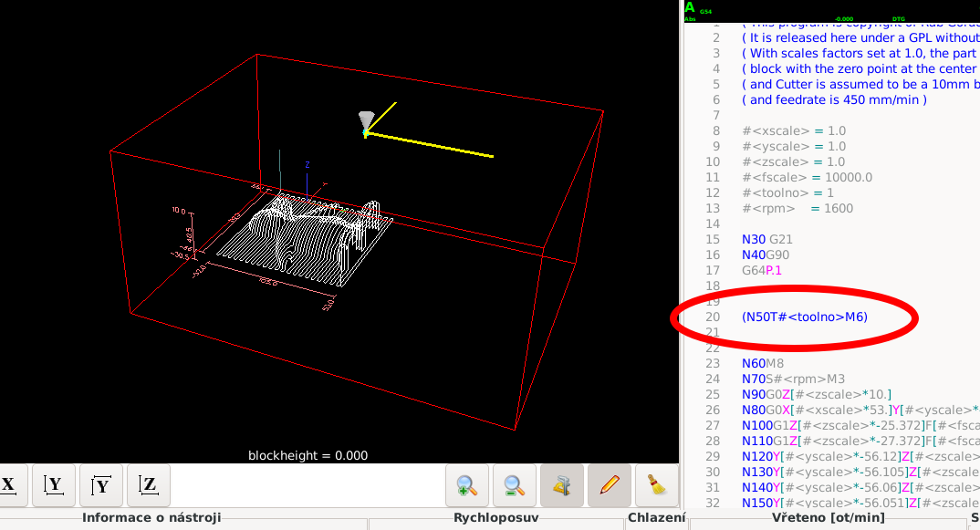Click the G54 offset indicator
The width and height of the screenshot is (980, 530).
[x=705, y=11]
